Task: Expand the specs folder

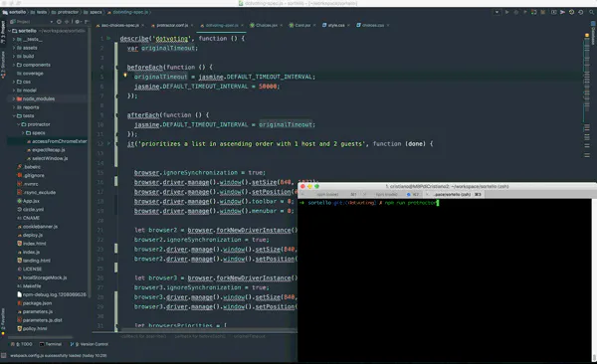Action: point(23,133)
